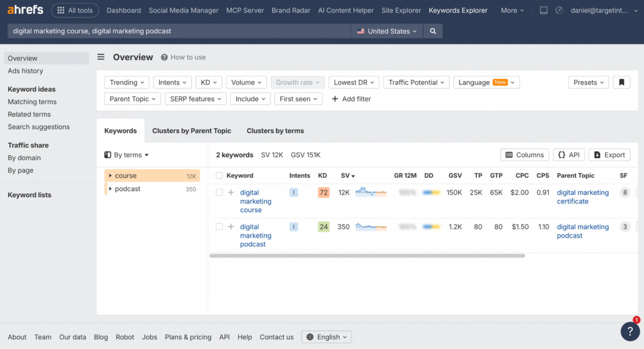The height and width of the screenshot is (349, 644).
Task: Open the digital marketing certificate parent topic link
Action: (x=583, y=197)
